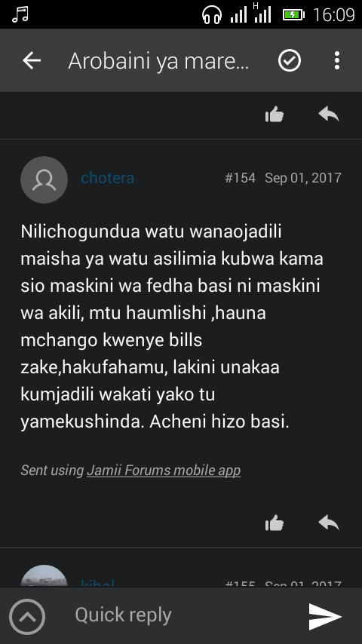
Task: Tap the battery charging indicator
Action: (x=293, y=15)
